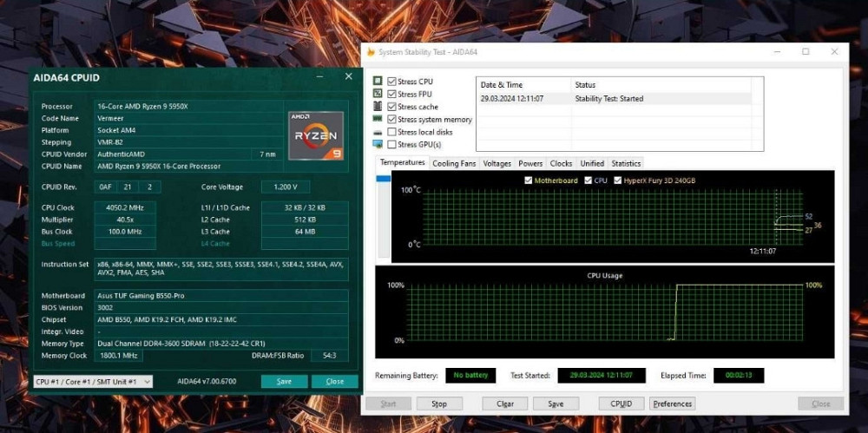Click the blue graph scale slider left of the temperature graph

[383, 178]
